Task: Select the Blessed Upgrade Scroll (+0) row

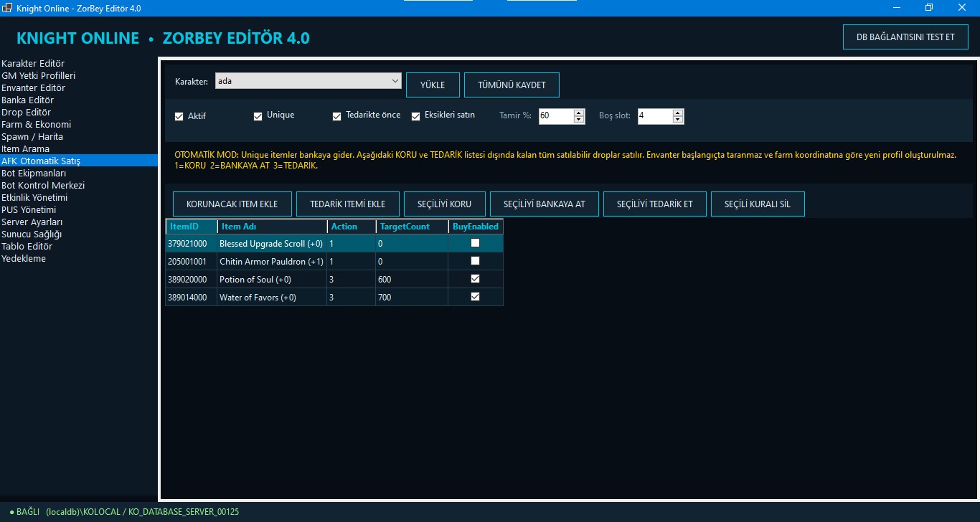Action: 334,243
